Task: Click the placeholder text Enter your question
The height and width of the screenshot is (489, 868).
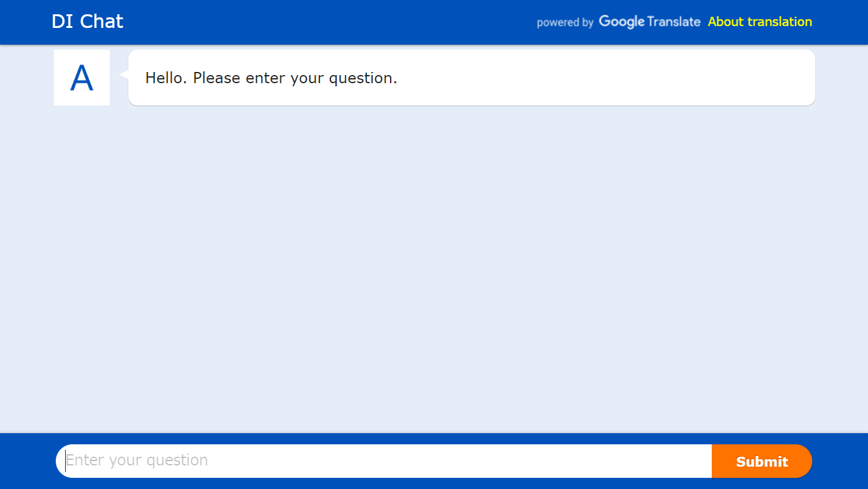Action: click(x=136, y=460)
